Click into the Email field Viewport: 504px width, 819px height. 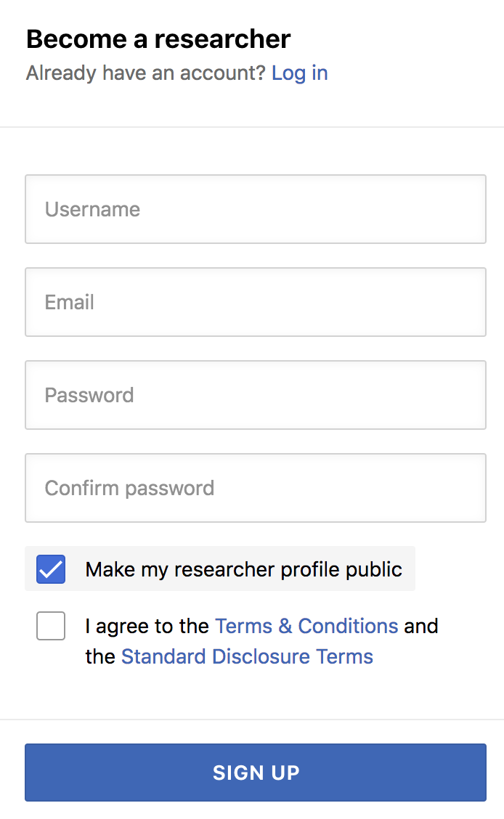tap(256, 302)
